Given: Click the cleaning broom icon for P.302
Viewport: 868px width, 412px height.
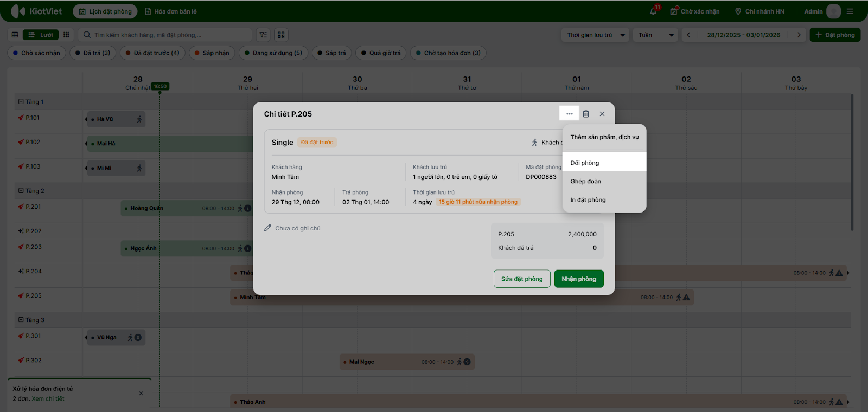Looking at the screenshot, I should pos(21,360).
